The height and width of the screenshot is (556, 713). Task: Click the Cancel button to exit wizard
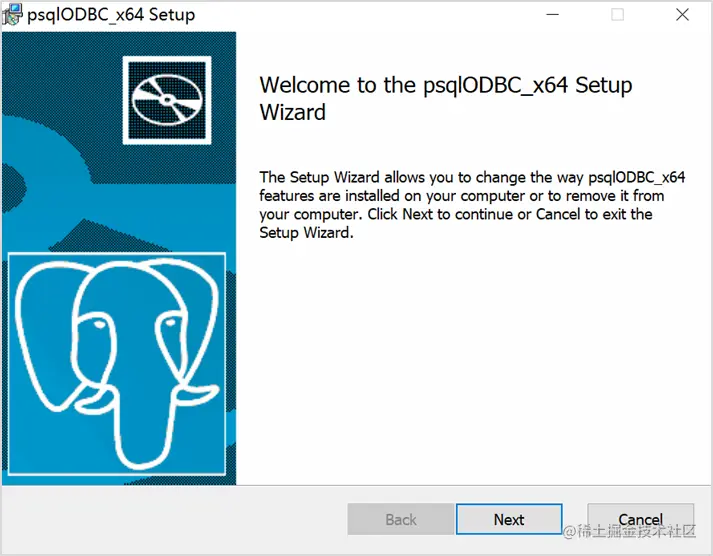640,519
